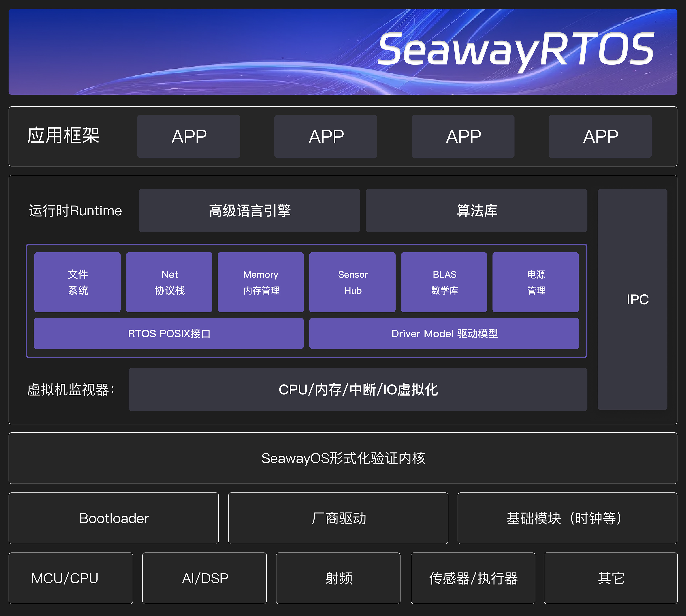
Task: Select the RTOS POSIX接口 bar
Action: (169, 333)
